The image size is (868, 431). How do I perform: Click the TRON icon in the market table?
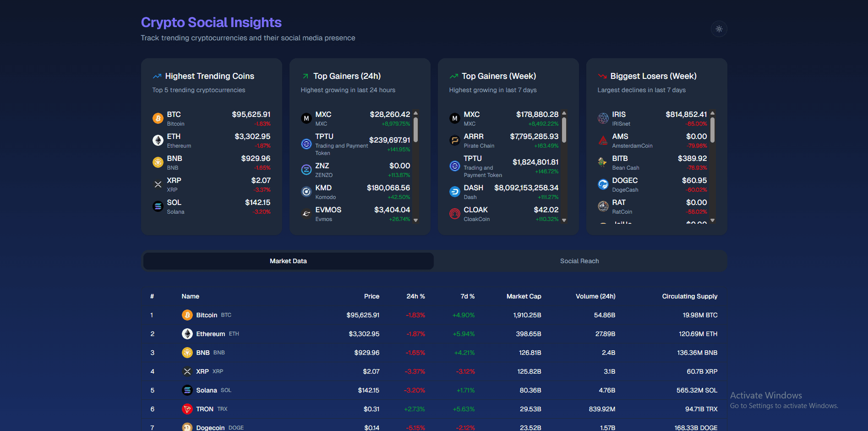tap(187, 409)
